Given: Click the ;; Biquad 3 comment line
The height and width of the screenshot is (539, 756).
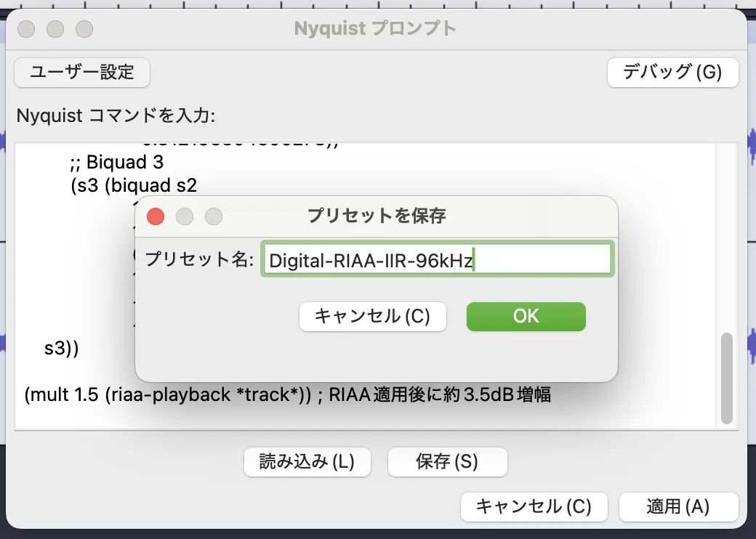Looking at the screenshot, I should click(116, 163).
